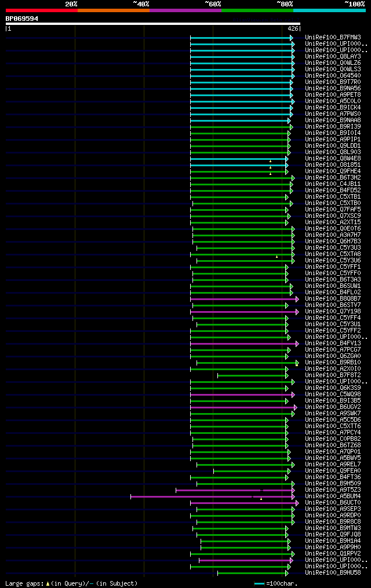Click the 426 query end position label
Viewport: 371px width, 588px height.
(293, 28)
